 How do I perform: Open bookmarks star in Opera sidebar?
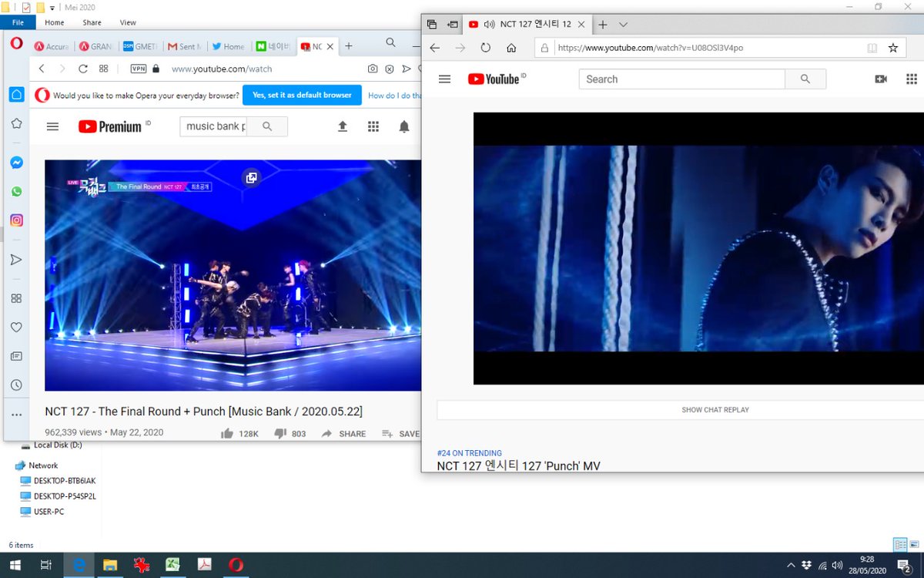click(x=16, y=123)
